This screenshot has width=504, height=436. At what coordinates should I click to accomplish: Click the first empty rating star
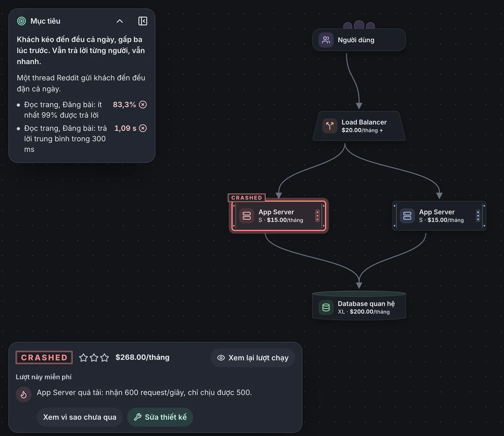pyautogui.click(x=84, y=357)
